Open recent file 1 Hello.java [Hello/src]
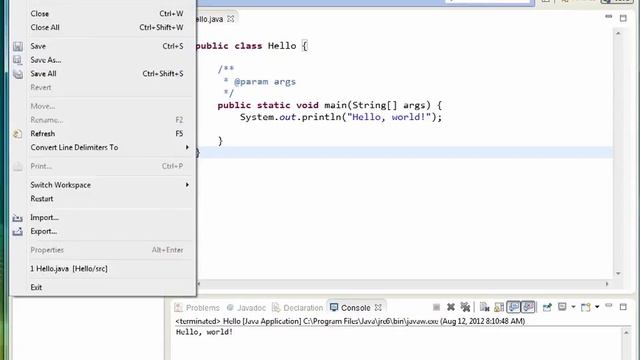This screenshot has width=640, height=360. point(102,269)
